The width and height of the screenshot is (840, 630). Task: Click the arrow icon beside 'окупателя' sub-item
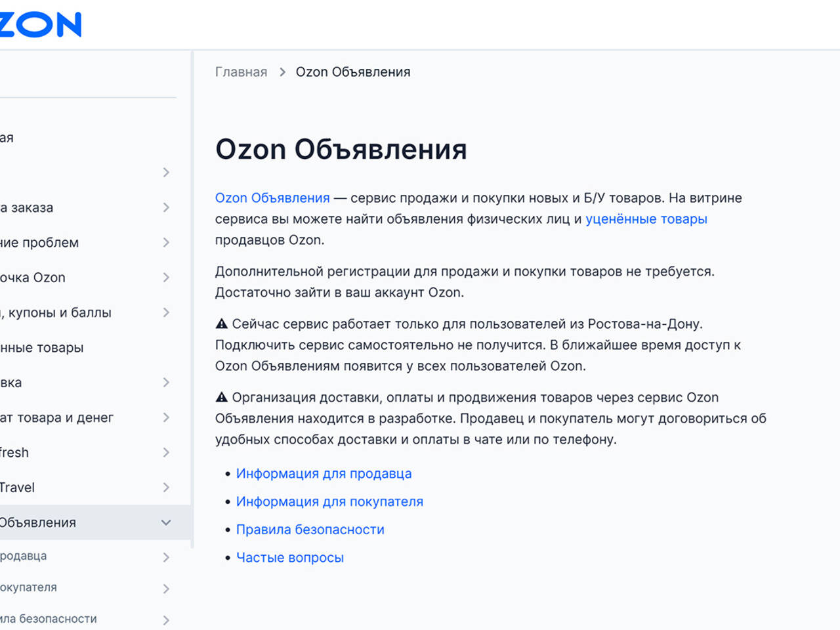(x=166, y=589)
